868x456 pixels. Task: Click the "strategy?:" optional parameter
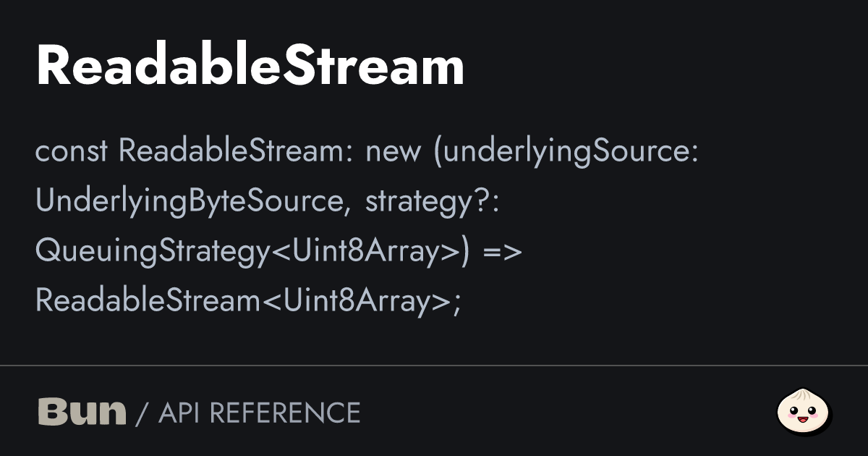point(433,202)
